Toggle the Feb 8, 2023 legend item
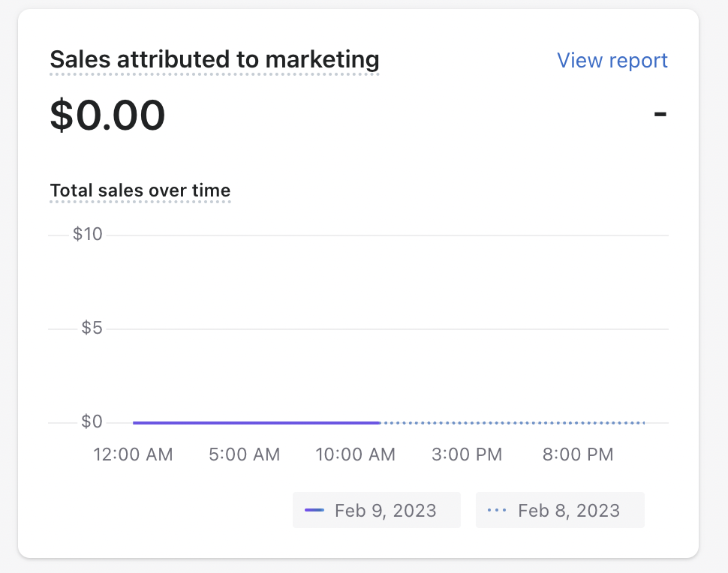 [560, 511]
